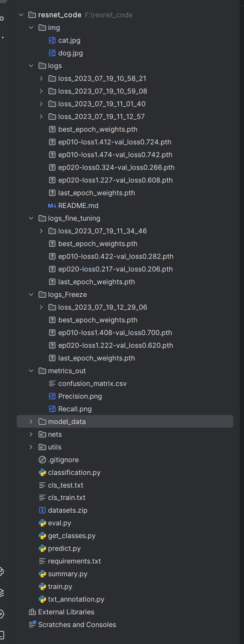This screenshot has height=644, width=244.
Task: Collapse the logs folder
Action: click(31, 66)
